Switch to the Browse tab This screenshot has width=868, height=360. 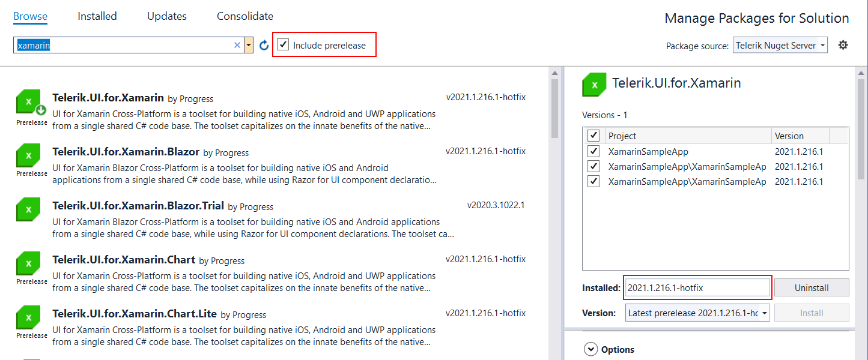coord(31,16)
